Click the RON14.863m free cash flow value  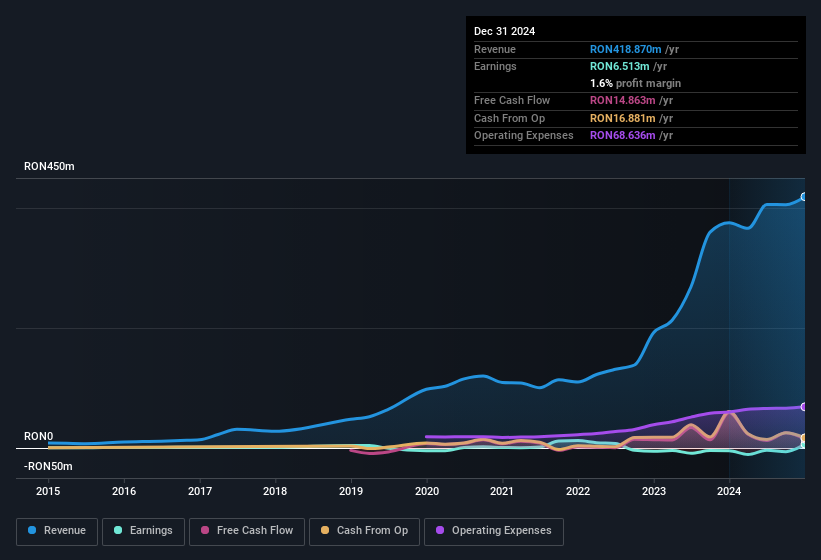pyautogui.click(x=623, y=100)
